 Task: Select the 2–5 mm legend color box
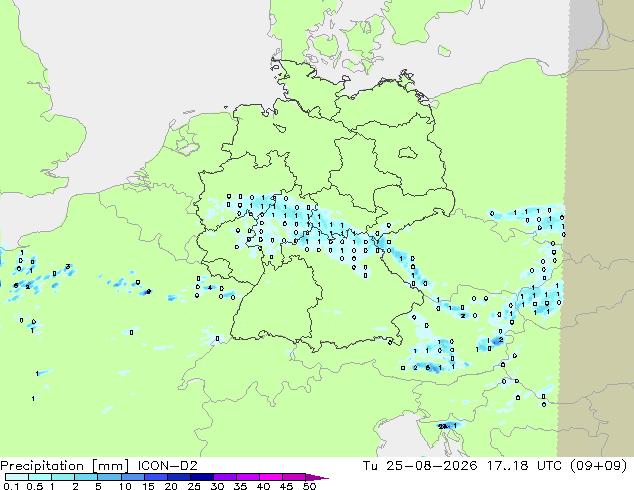point(86,477)
